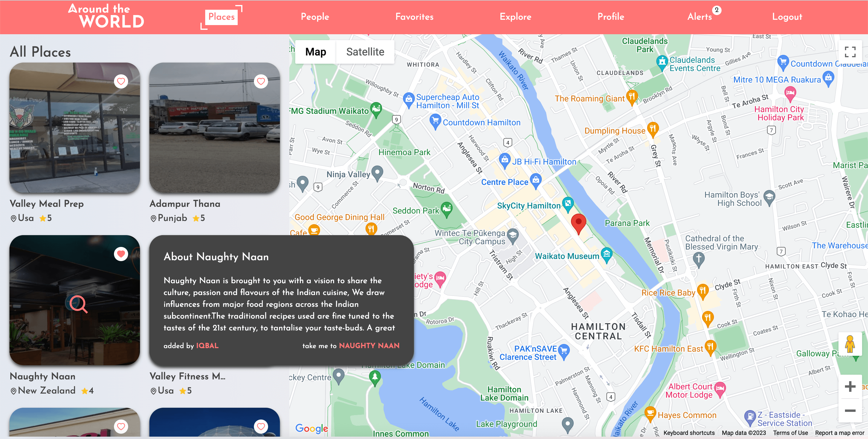Open the People navigation menu item
The image size is (868, 439).
point(315,17)
